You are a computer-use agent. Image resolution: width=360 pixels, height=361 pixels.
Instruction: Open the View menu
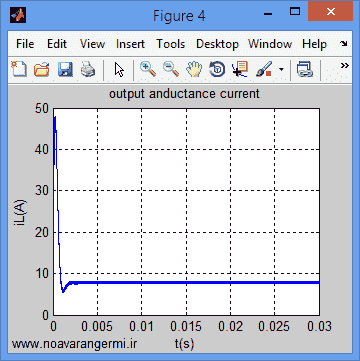[x=92, y=44]
